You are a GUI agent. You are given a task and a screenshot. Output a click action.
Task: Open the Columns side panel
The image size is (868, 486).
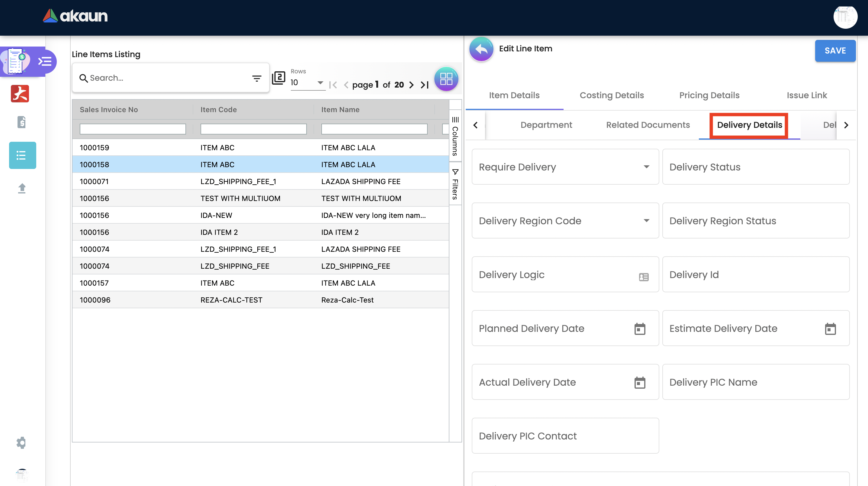455,137
